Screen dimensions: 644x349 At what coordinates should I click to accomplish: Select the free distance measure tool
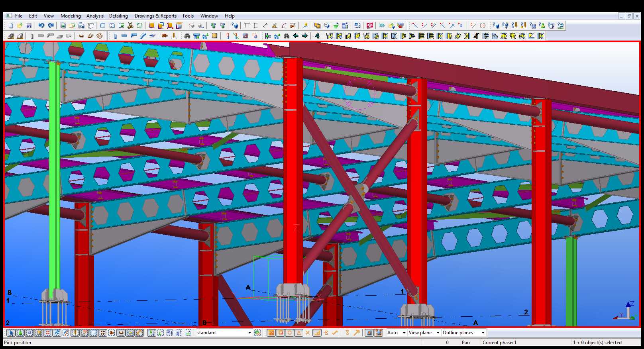tap(265, 25)
